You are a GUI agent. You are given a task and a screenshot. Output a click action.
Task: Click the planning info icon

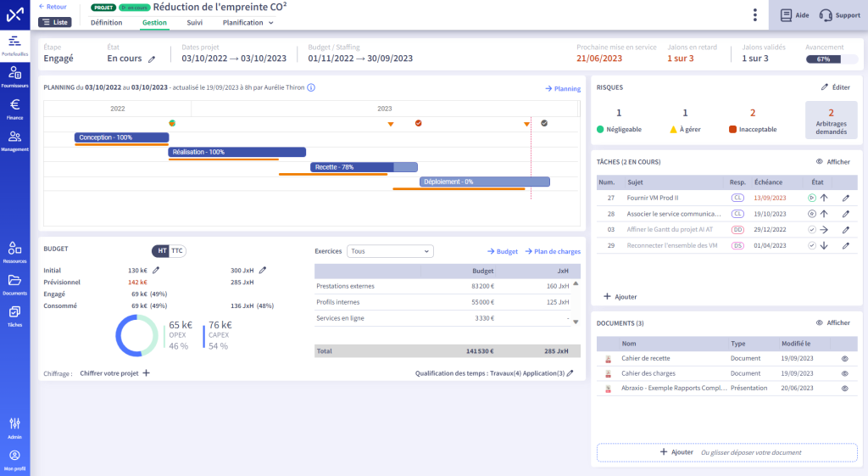coord(311,87)
